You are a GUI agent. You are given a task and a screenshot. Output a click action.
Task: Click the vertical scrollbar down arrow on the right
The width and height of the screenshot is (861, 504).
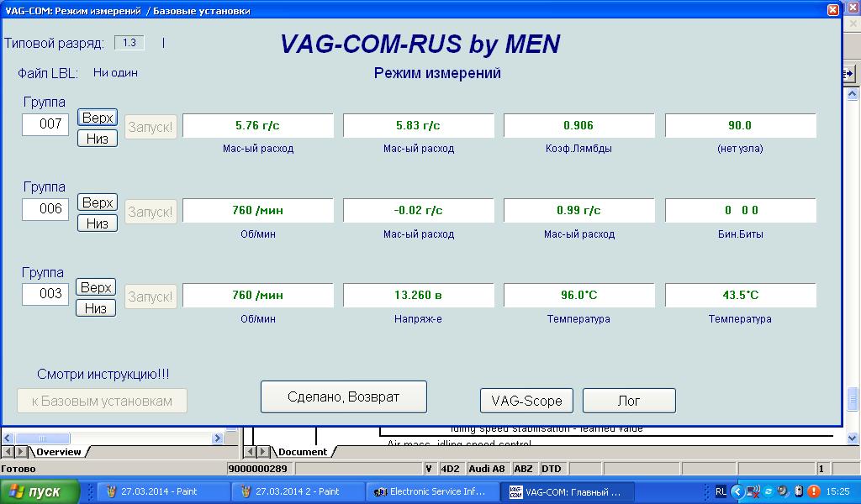click(853, 438)
